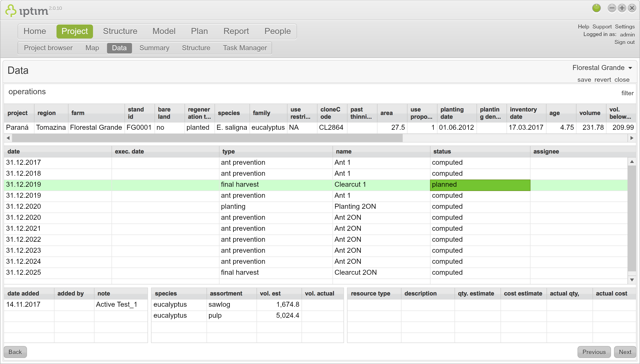Screen dimensions: 640x364
Task: Click the green status indicator circle
Action: tap(596, 8)
